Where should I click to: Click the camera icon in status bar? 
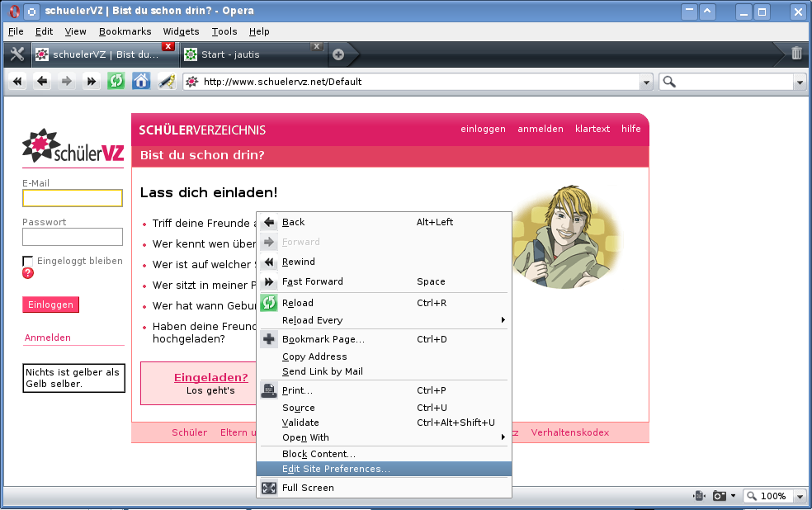(720, 496)
